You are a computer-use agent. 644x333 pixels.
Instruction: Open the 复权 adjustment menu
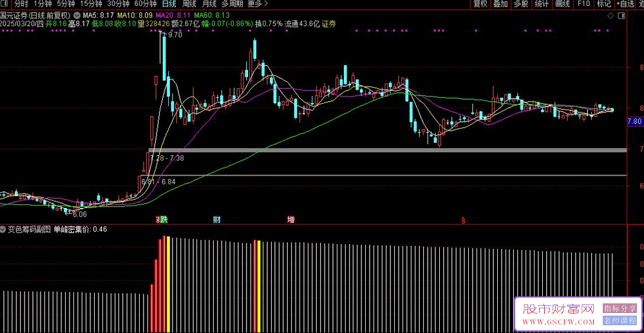480,4
